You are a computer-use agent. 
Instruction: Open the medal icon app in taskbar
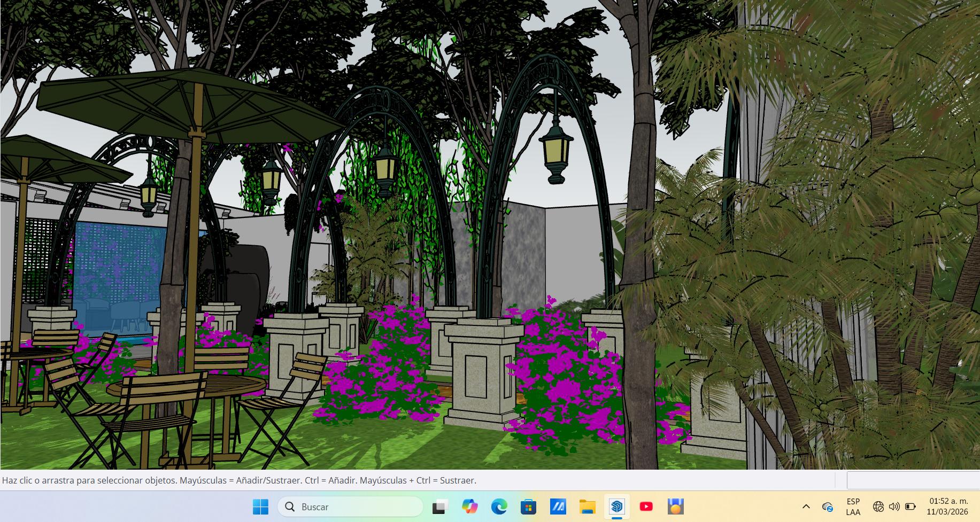(675, 507)
